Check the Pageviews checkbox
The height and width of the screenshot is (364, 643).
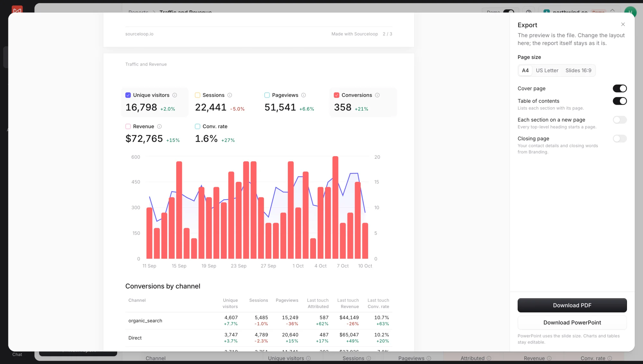tap(267, 95)
